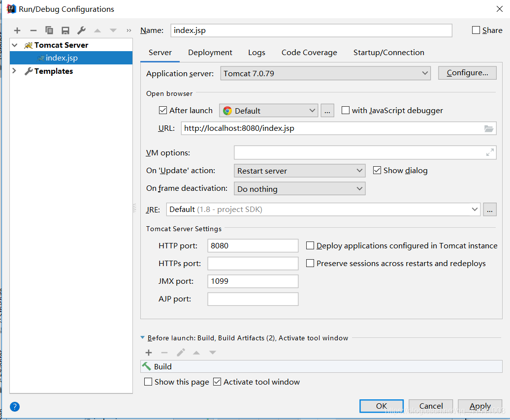The height and width of the screenshot is (420, 510).
Task: Click the JMX port field
Action: [x=253, y=281]
